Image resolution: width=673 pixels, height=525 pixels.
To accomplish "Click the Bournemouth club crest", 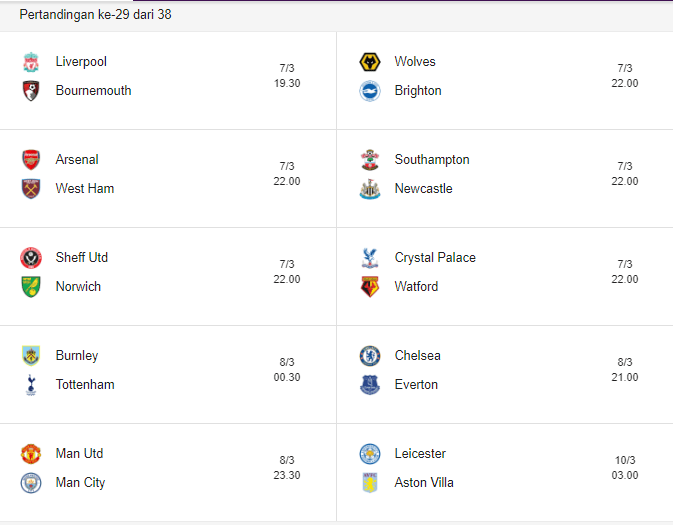I will pyautogui.click(x=31, y=91).
